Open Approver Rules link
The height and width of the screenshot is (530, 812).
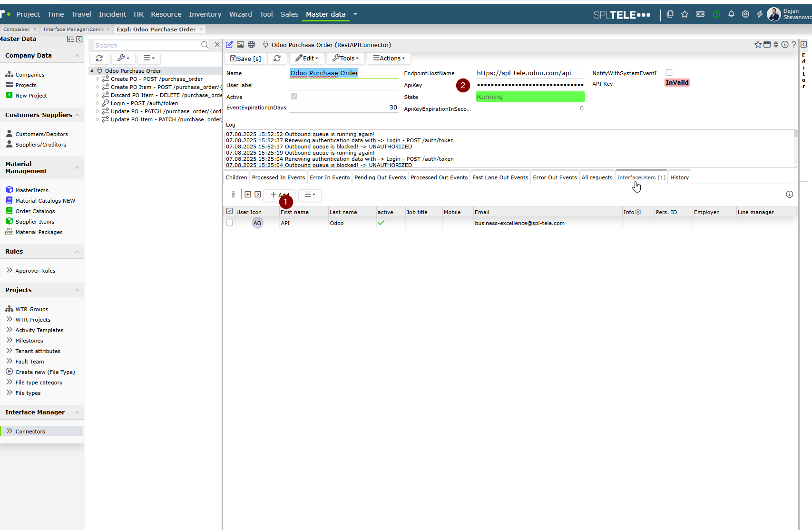[x=35, y=271]
